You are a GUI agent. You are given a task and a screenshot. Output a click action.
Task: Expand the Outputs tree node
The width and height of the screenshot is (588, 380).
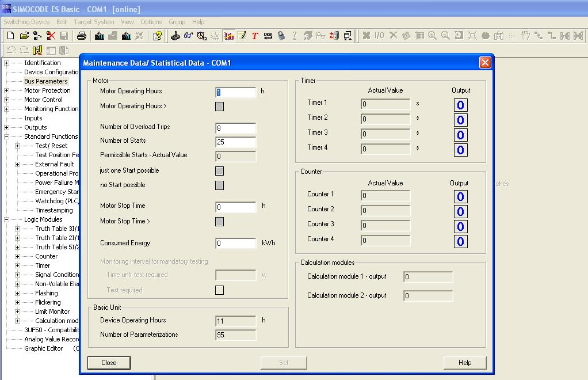tap(6, 128)
